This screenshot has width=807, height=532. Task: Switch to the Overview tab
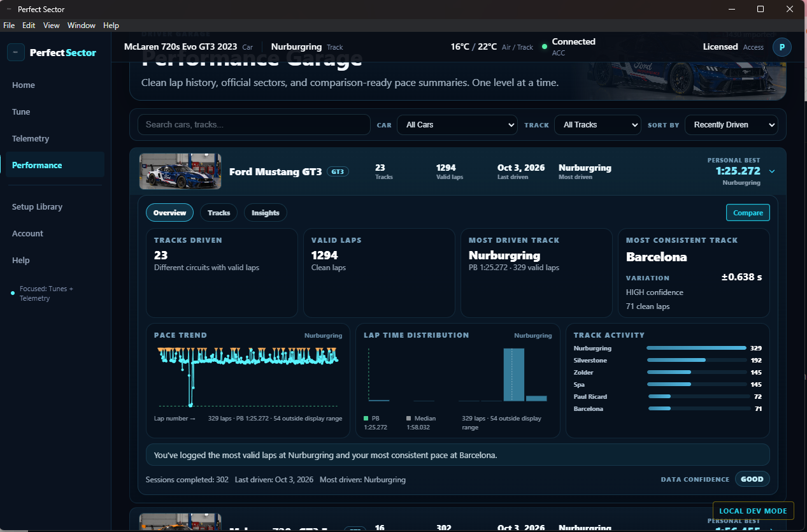[x=169, y=213]
